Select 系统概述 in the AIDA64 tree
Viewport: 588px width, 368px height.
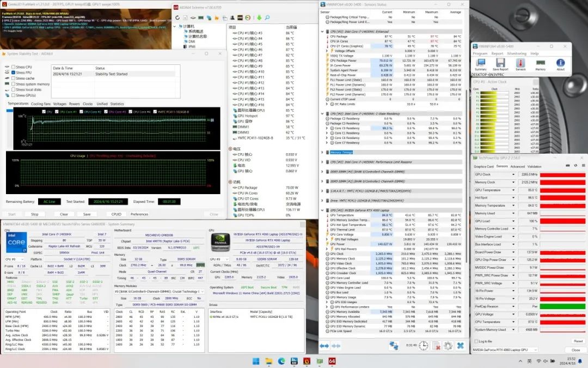(195, 32)
